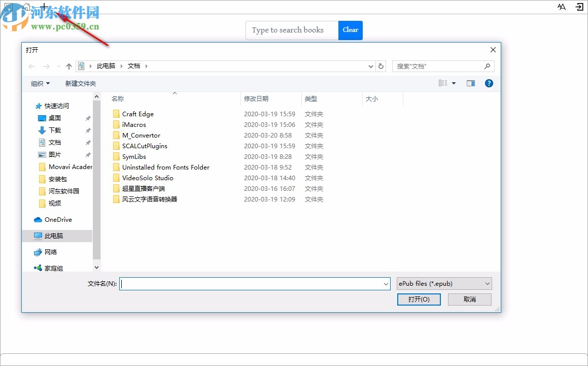Open the preview pane icon in the dialog toolbar
588x366 pixels.
coord(470,83)
